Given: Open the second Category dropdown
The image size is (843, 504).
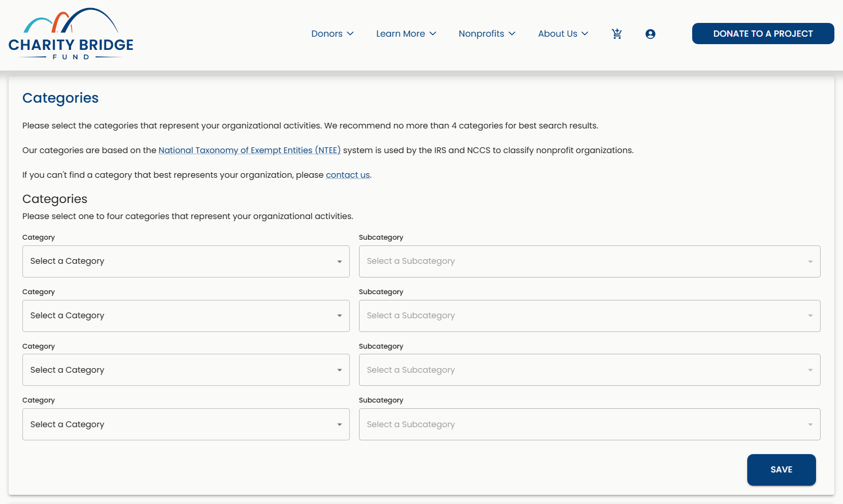Looking at the screenshot, I should click(186, 316).
